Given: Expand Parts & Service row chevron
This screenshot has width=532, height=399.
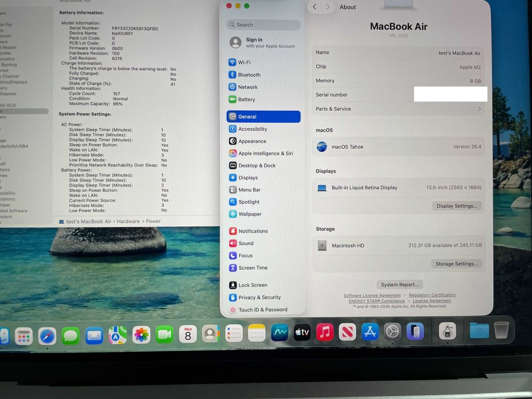Looking at the screenshot, I should pos(480,109).
